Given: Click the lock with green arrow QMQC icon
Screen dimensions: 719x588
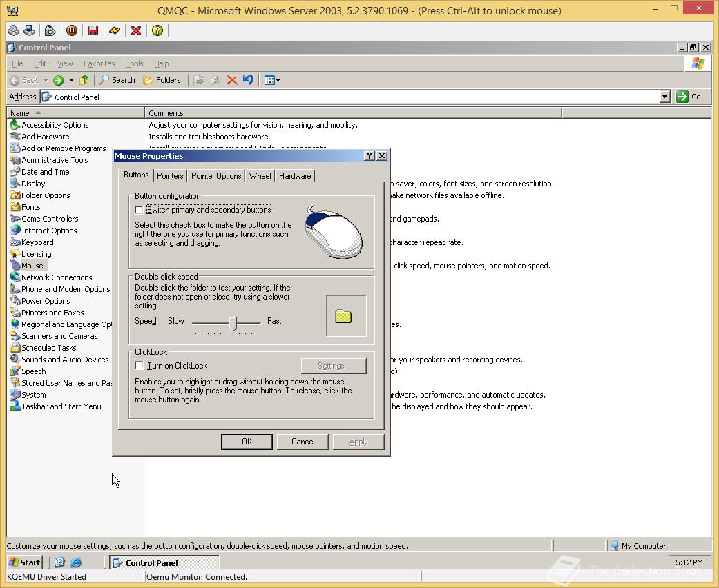Looking at the screenshot, I should (50, 30).
